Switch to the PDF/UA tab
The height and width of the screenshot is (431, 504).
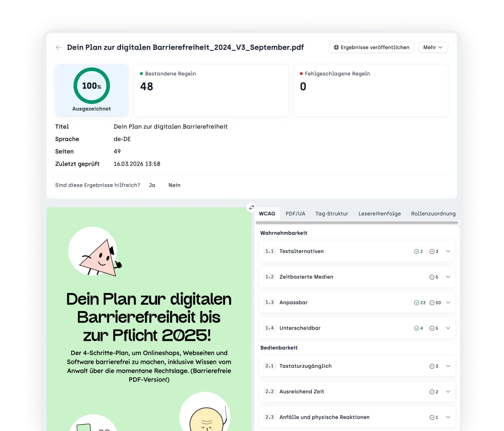(296, 214)
